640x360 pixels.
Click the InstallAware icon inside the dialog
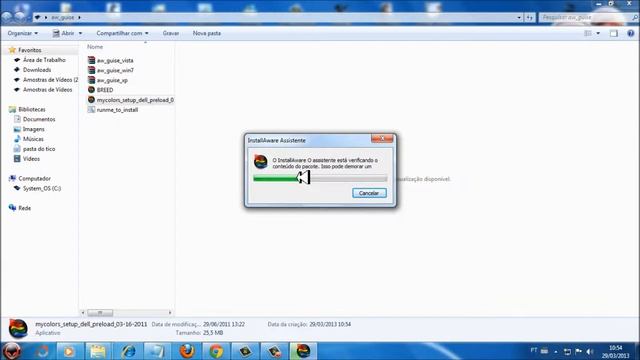point(260,162)
